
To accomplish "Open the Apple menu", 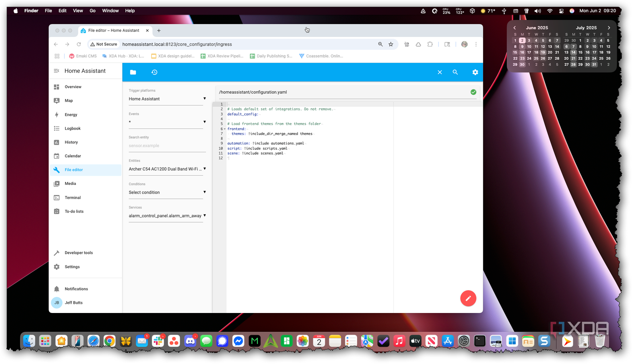I will point(16,11).
